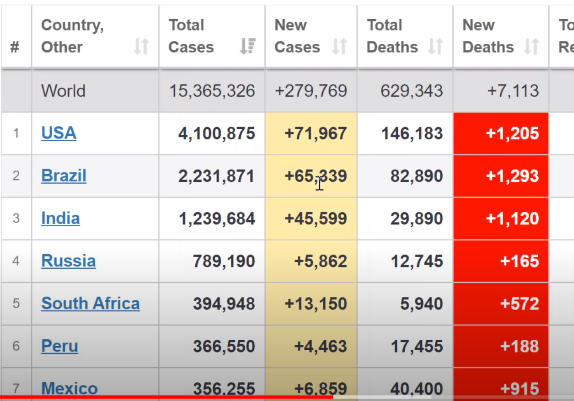This screenshot has width=574, height=401.
Task: Select India new cases +45,599
Action: [x=316, y=219]
